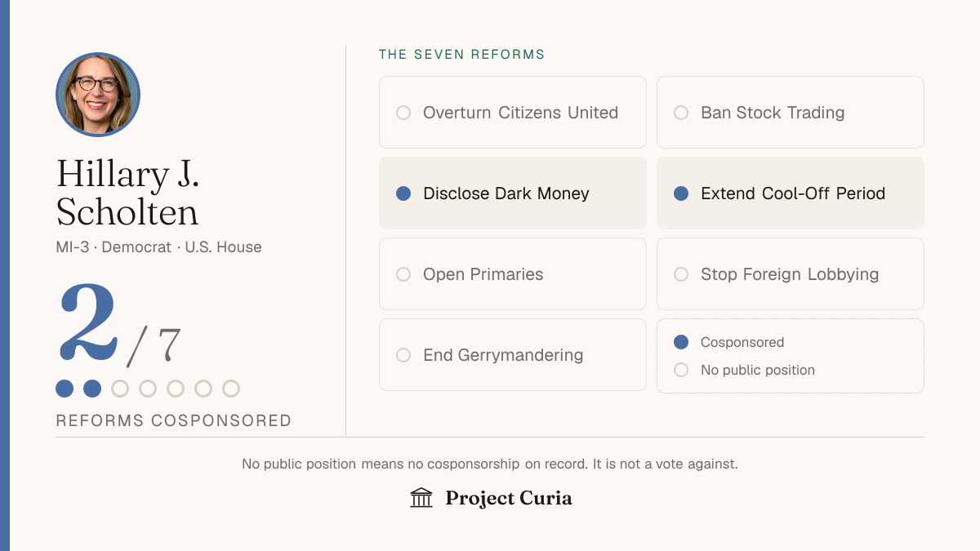Select the empty circle beside Overturn Citizens United

click(x=403, y=113)
